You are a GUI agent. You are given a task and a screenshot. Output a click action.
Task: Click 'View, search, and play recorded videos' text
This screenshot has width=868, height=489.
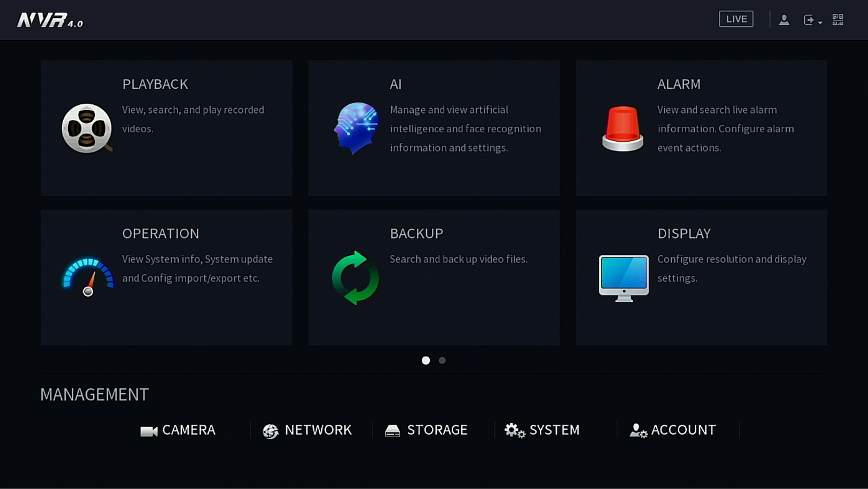[x=193, y=119]
